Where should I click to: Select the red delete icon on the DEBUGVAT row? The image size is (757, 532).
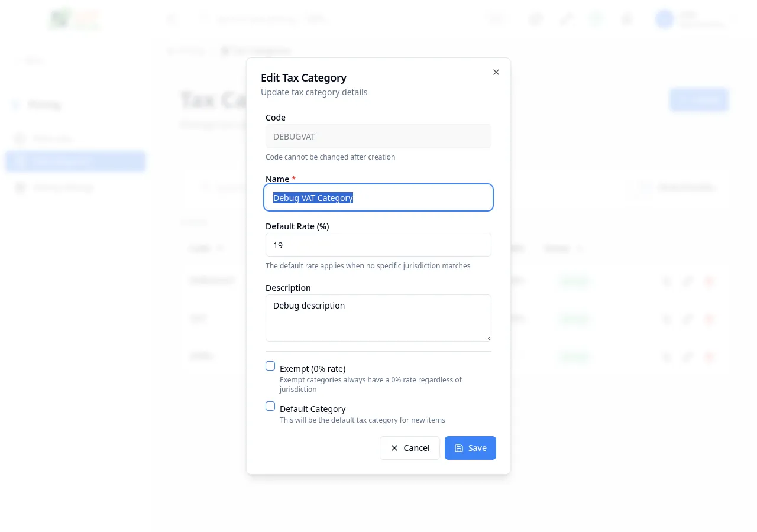[x=709, y=282]
